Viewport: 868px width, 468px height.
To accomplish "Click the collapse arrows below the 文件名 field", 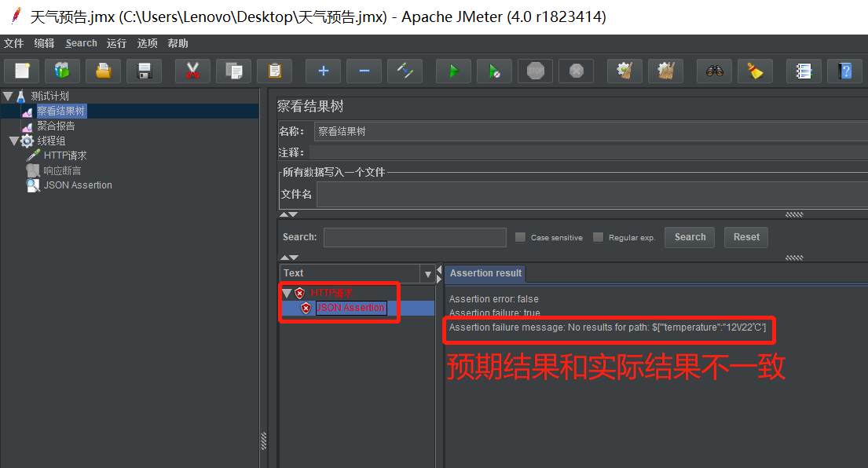I will pyautogui.click(x=288, y=214).
